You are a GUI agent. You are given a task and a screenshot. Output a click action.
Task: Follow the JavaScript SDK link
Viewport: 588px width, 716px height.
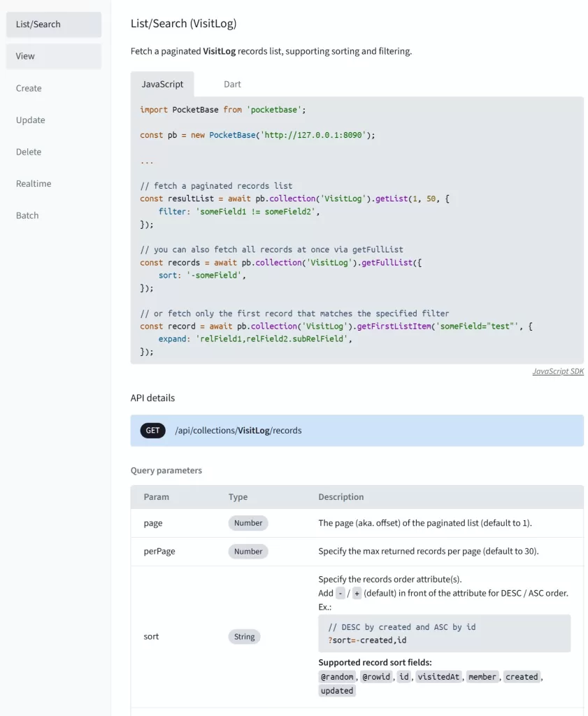[558, 371]
